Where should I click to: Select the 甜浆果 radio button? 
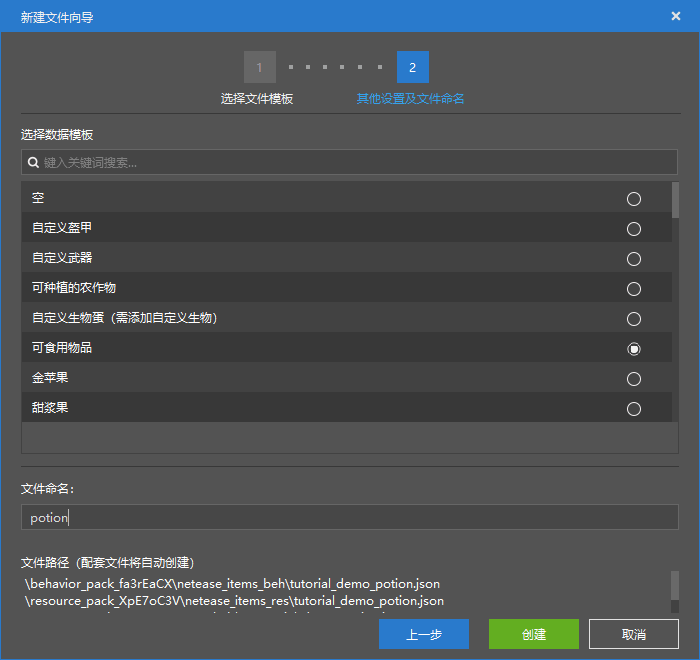point(633,409)
